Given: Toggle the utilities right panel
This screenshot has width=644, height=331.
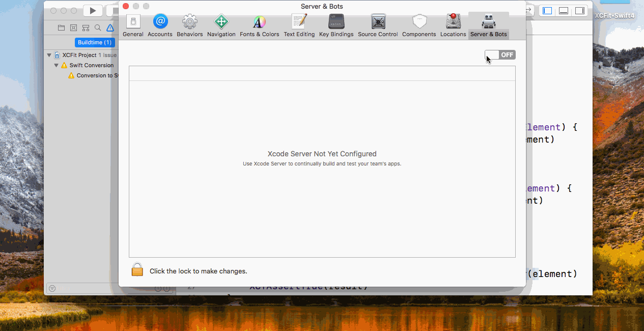Looking at the screenshot, I should [580, 11].
